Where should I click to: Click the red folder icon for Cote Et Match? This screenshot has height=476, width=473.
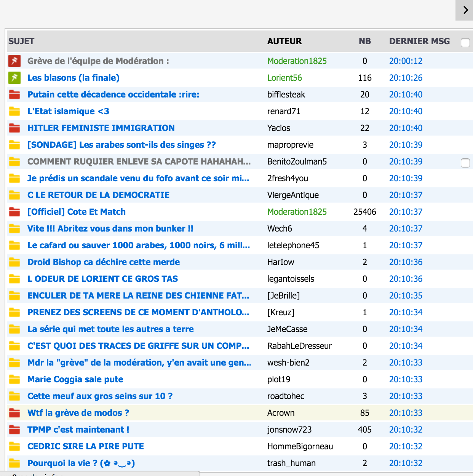(x=14, y=212)
